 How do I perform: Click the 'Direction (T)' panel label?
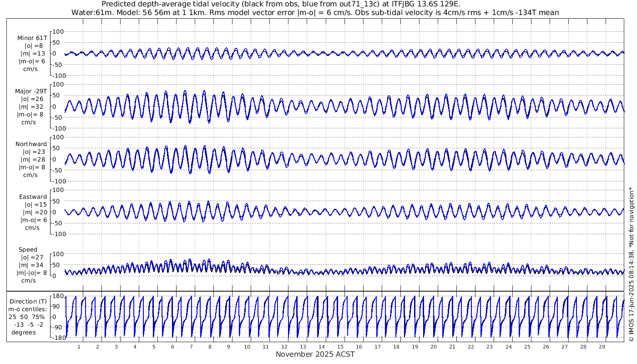pyautogui.click(x=29, y=301)
